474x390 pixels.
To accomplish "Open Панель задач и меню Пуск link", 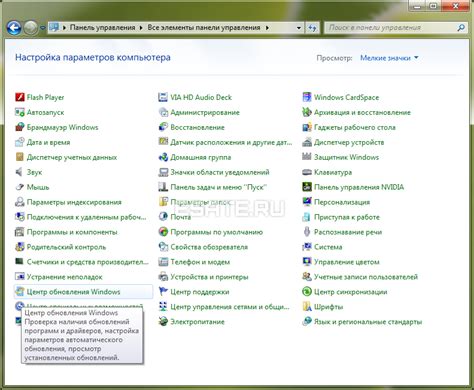I will click(218, 187).
